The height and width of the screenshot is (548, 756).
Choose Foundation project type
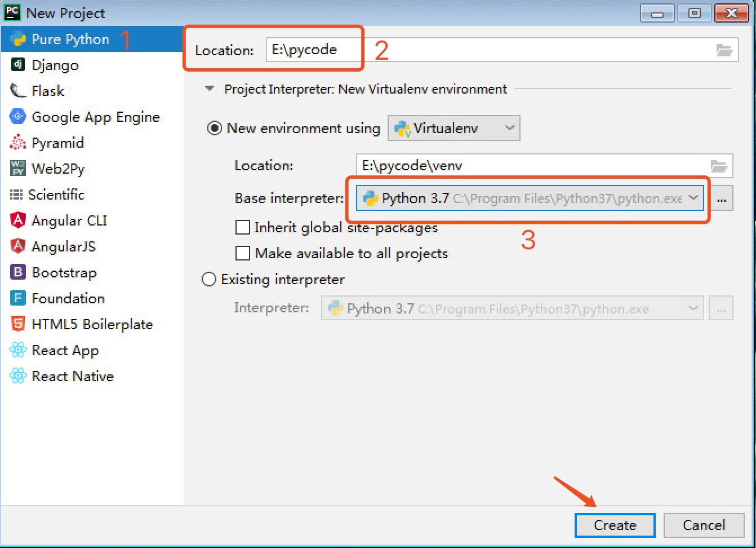[x=92, y=298]
